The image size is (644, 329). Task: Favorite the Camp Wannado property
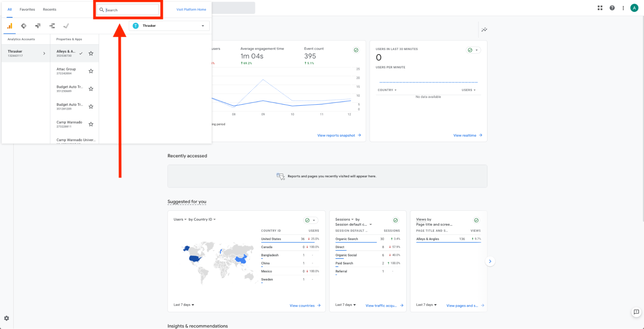pyautogui.click(x=91, y=125)
